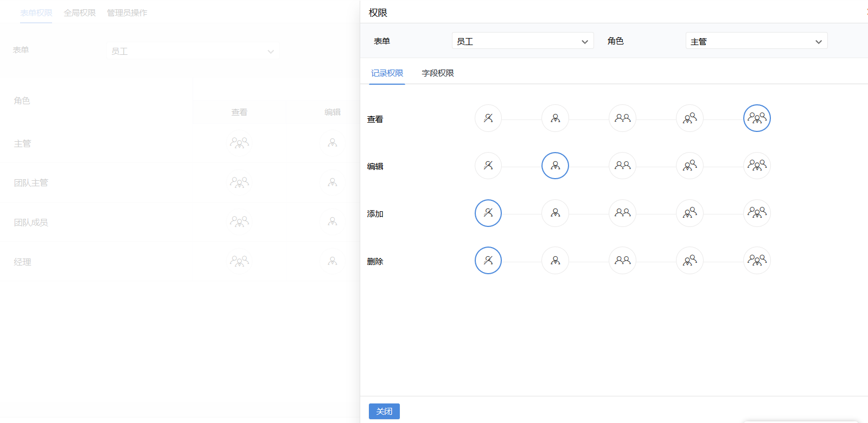Select everyone icon at end of 删除 row
The image size is (868, 423).
[x=757, y=261]
